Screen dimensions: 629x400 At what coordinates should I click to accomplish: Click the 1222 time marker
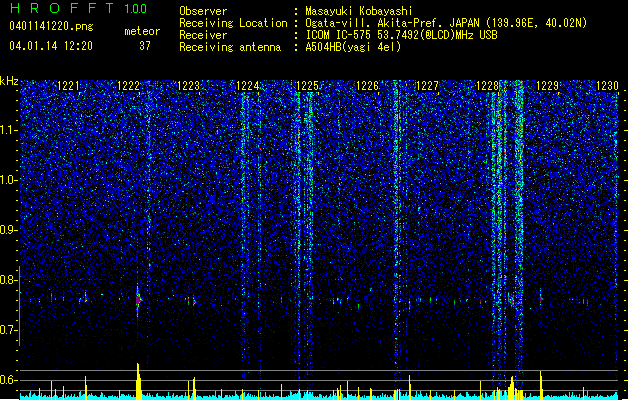[x=128, y=86]
